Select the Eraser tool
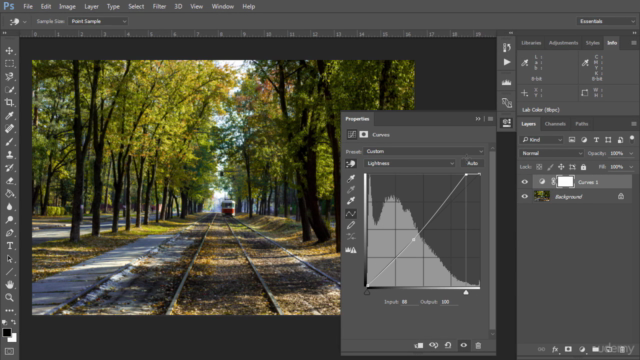 coord(9,181)
